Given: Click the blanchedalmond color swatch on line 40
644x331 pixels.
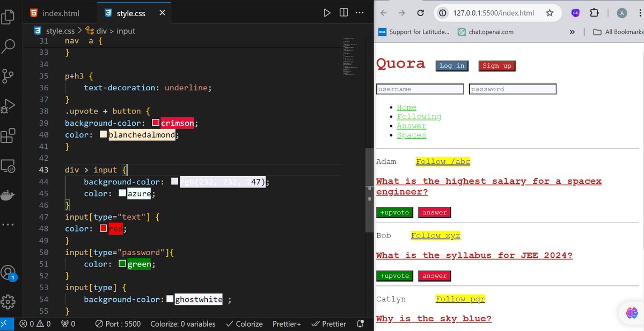Looking at the screenshot, I should (104, 135).
